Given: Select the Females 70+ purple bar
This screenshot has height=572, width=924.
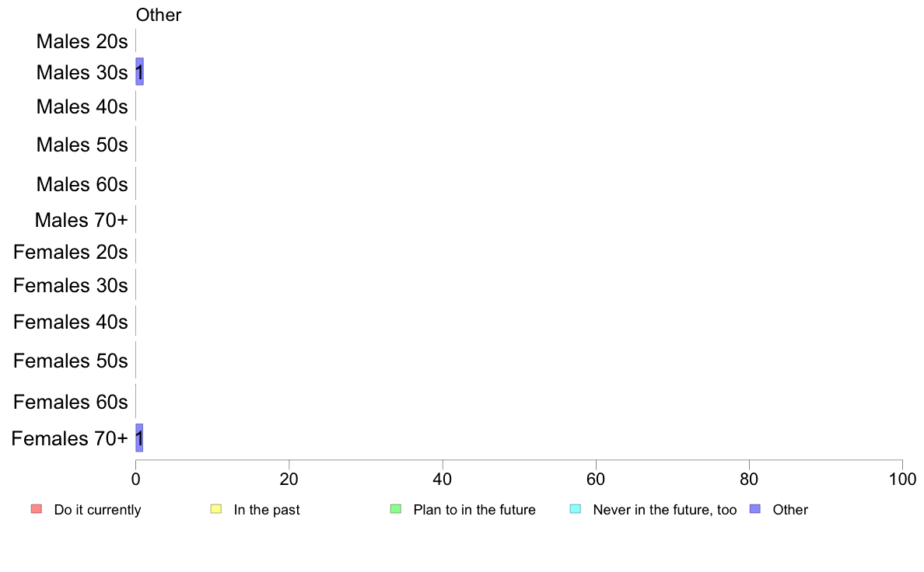Looking at the screenshot, I should [140, 438].
